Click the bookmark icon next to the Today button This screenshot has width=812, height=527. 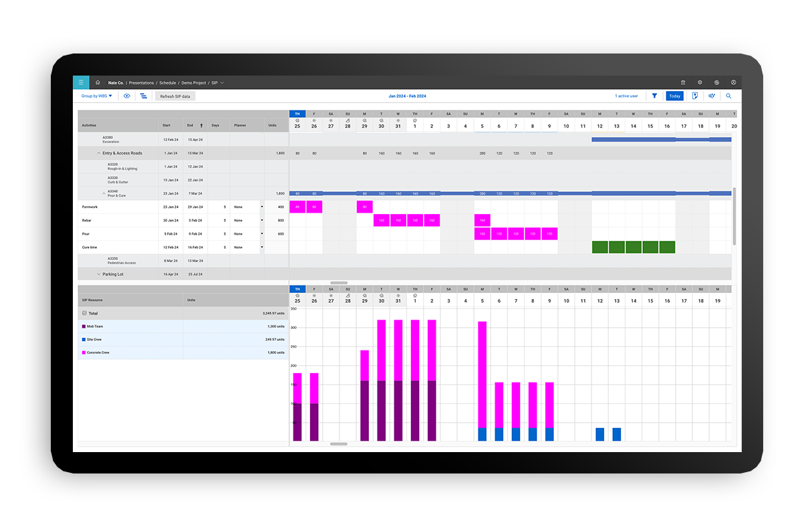pyautogui.click(x=695, y=96)
